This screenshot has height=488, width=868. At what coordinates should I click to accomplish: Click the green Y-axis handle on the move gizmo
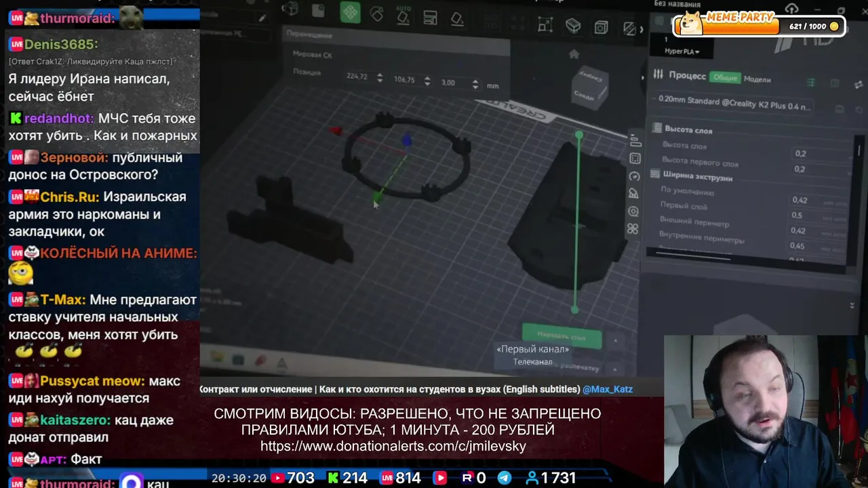coord(377,197)
